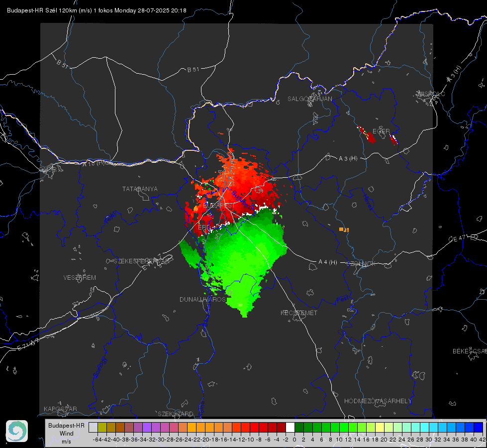The width and height of the screenshot is (487, 448).
Task: Click the 'Budapest-HR Wind m/s' legend label
Action: coord(66,433)
